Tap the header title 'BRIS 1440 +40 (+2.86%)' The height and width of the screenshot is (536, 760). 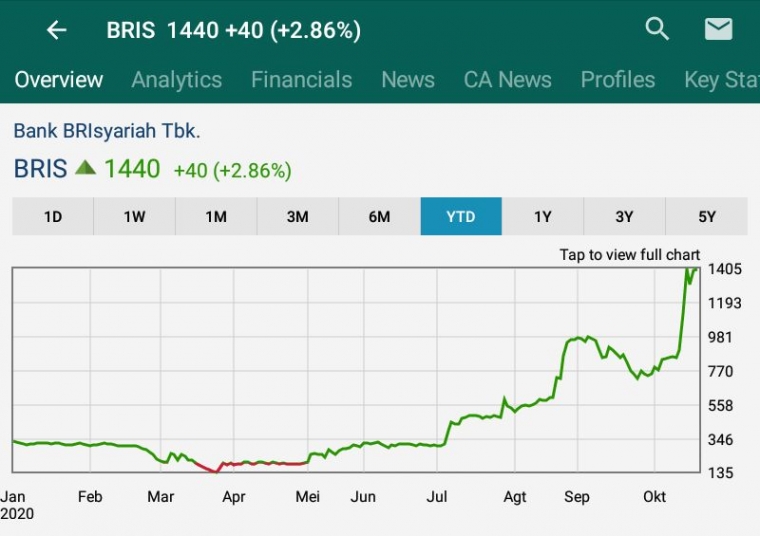(x=234, y=30)
